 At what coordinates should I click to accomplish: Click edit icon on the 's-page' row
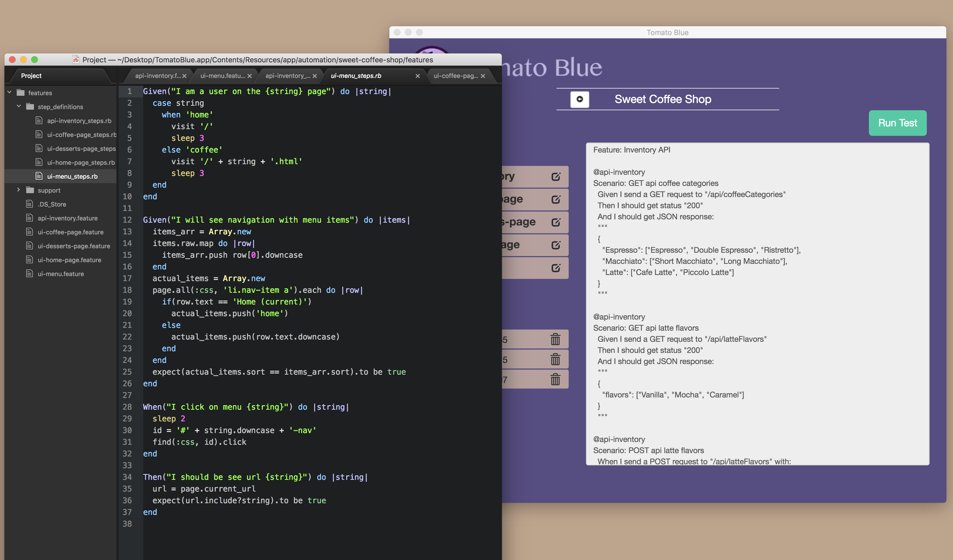[x=556, y=222]
